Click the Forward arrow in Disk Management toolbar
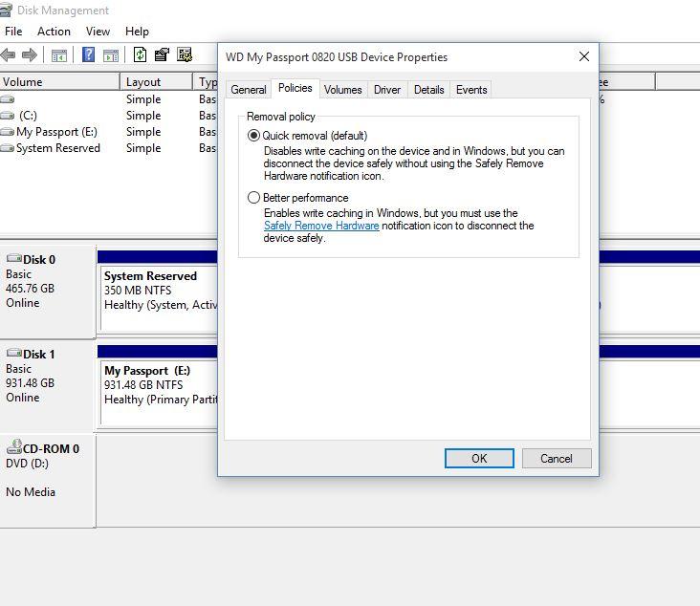This screenshot has width=700, height=606. tap(30, 54)
